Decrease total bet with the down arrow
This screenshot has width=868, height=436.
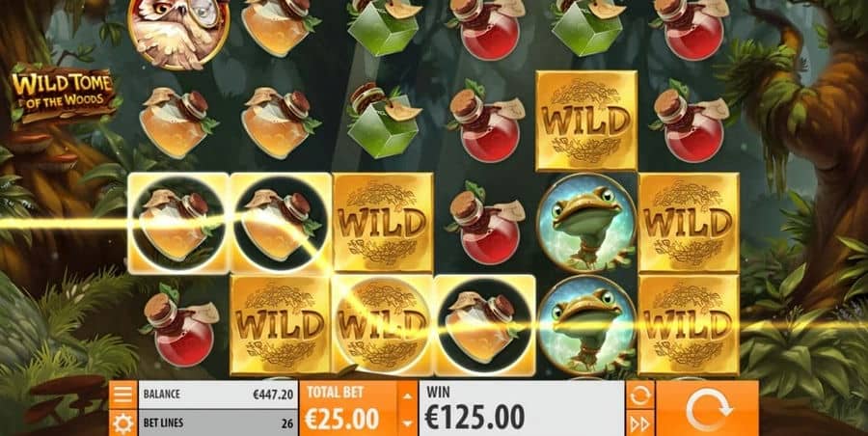407,423
